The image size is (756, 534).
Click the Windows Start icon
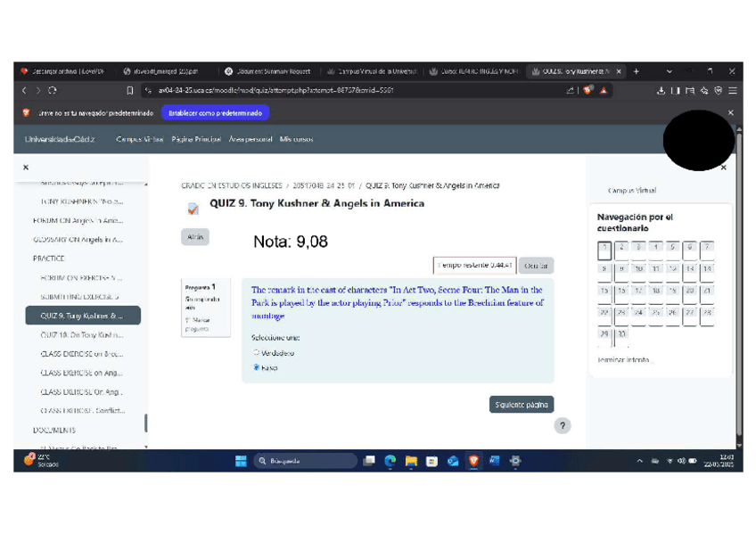point(241,461)
